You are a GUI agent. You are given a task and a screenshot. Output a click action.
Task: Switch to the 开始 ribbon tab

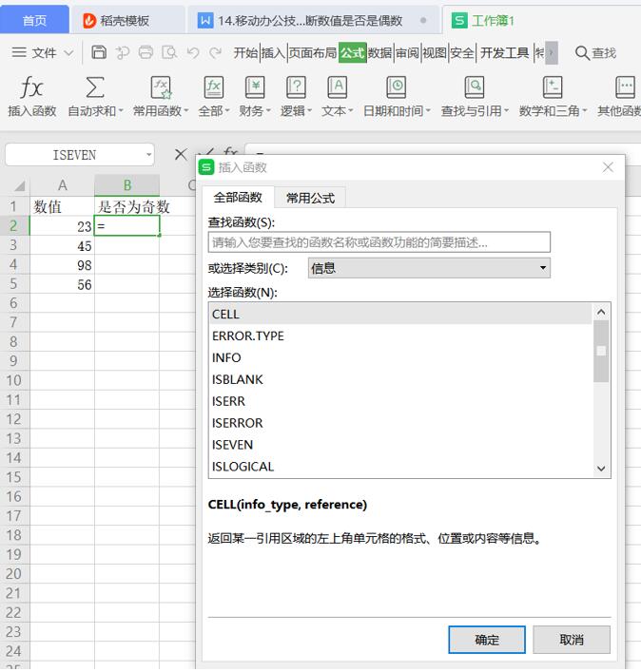coord(245,52)
